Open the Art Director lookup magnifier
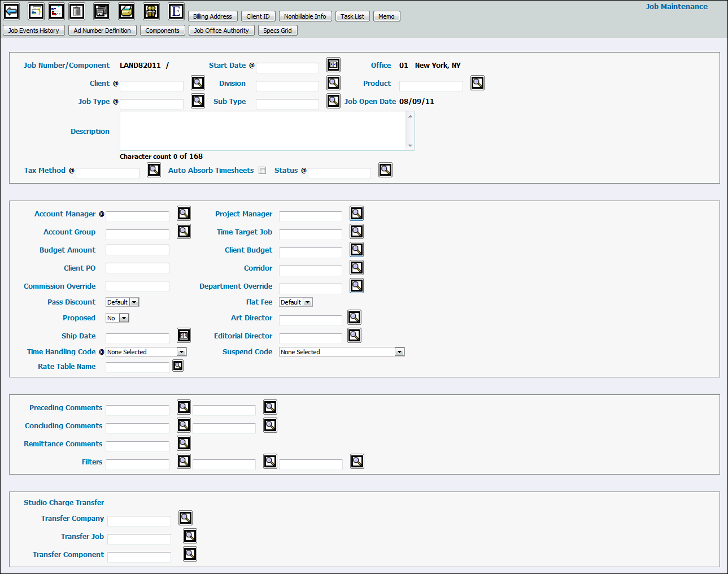728x574 pixels. pyautogui.click(x=354, y=317)
